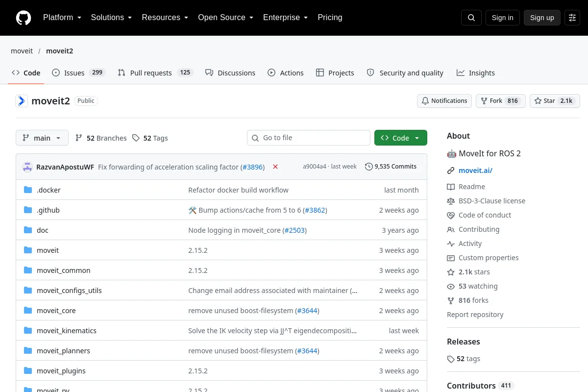Click the moveit_planners folder icon

[x=28, y=350]
